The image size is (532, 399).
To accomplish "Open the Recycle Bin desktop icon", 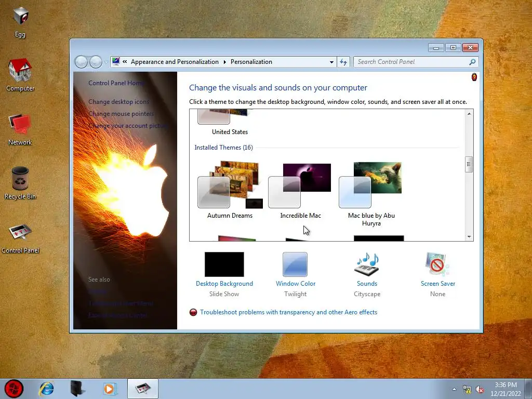I will 20,183.
